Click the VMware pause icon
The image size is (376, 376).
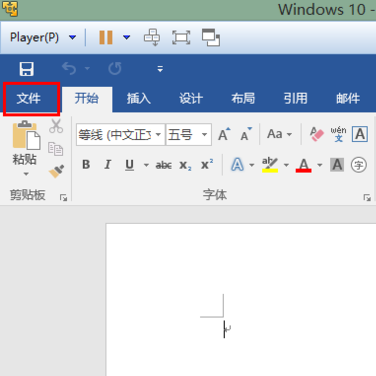tap(106, 37)
